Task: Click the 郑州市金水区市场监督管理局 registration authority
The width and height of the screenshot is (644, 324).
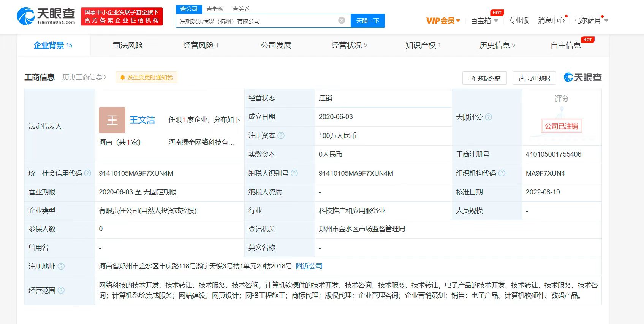Action: coord(362,229)
